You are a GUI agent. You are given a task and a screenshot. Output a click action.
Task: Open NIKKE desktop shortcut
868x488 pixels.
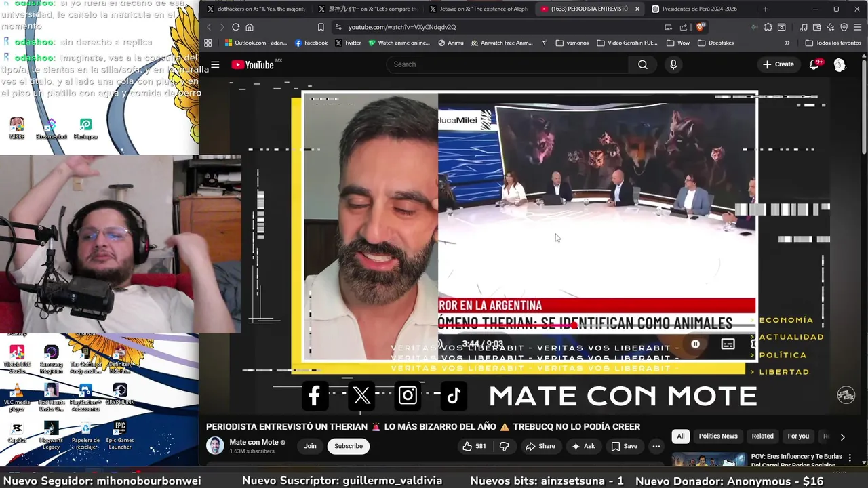[17, 128]
